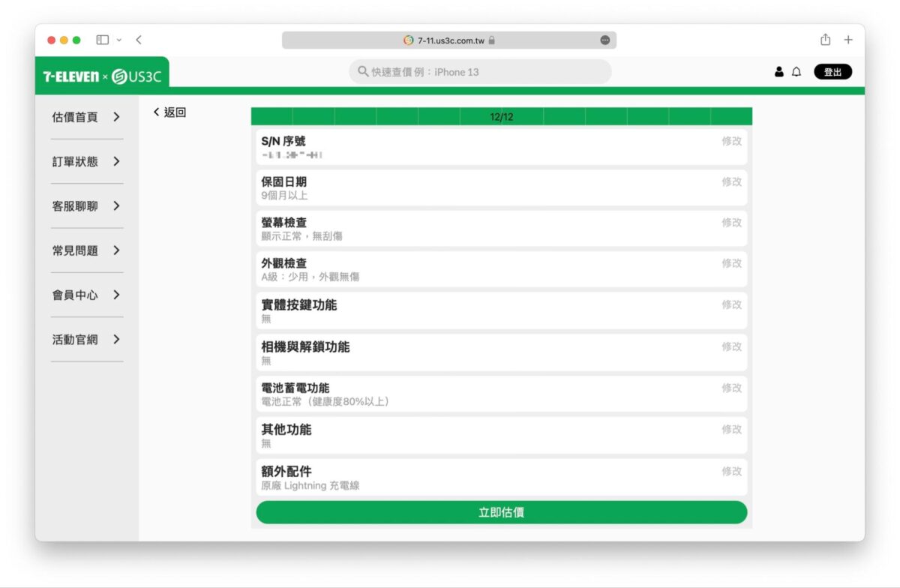The image size is (900, 588).
Task: Expand 客服聊聊 chevron
Action: click(x=116, y=205)
